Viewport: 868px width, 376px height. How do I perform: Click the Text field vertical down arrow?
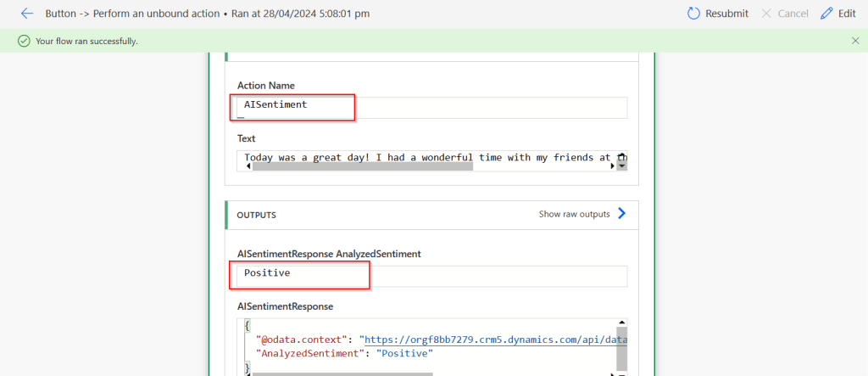point(623,166)
